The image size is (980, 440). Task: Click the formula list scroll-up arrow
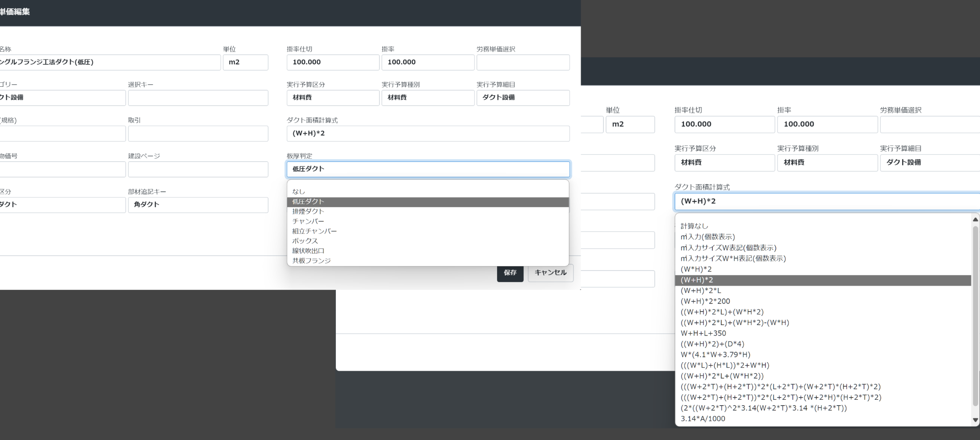tap(976, 220)
